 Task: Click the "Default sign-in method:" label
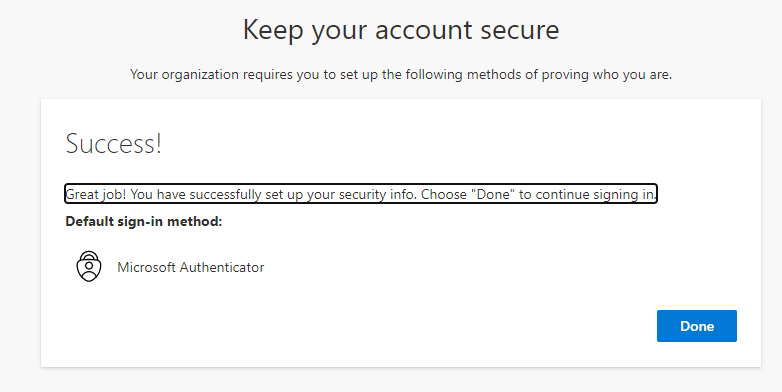coord(144,221)
